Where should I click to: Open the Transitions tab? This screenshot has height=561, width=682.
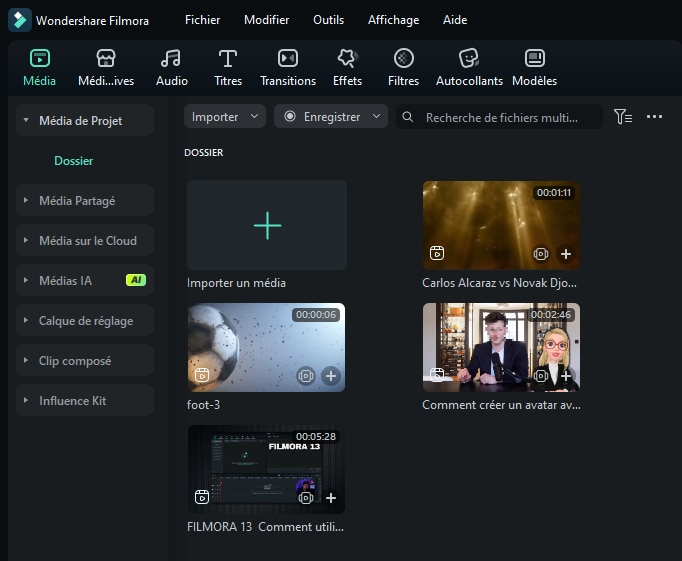[x=288, y=68]
